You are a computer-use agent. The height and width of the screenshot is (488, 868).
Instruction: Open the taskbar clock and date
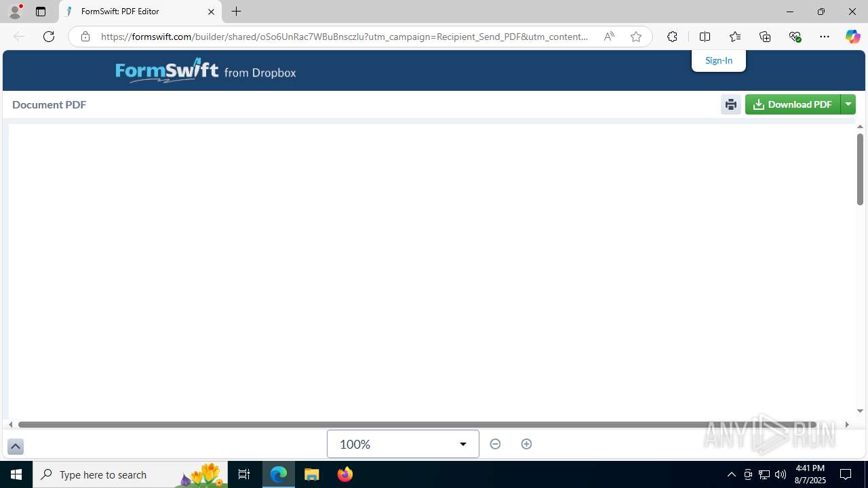tap(810, 474)
